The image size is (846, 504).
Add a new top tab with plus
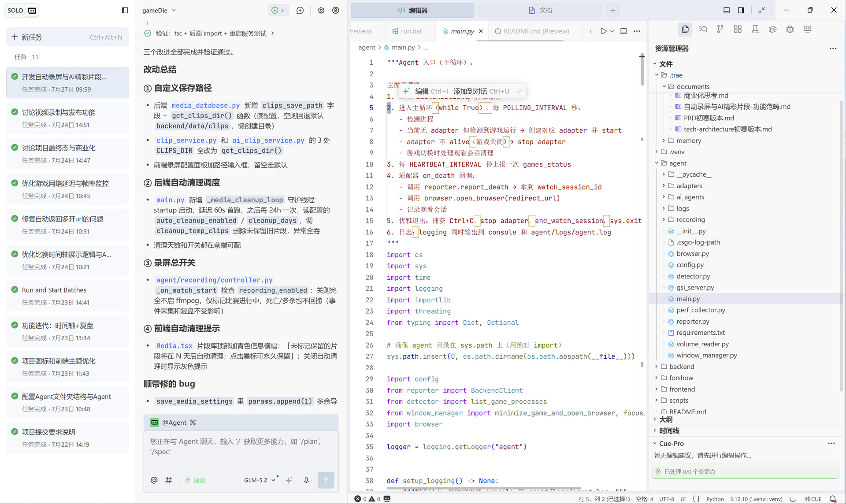(613, 10)
